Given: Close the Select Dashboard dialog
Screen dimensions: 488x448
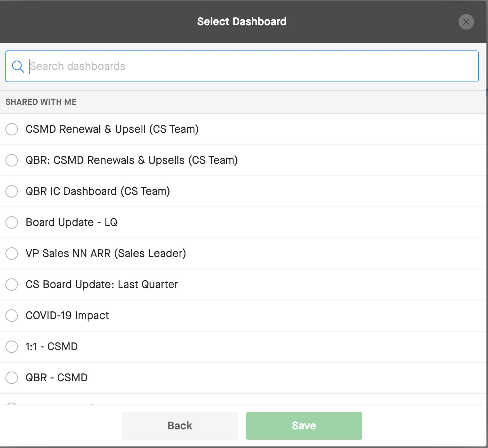Looking at the screenshot, I should coord(466,22).
